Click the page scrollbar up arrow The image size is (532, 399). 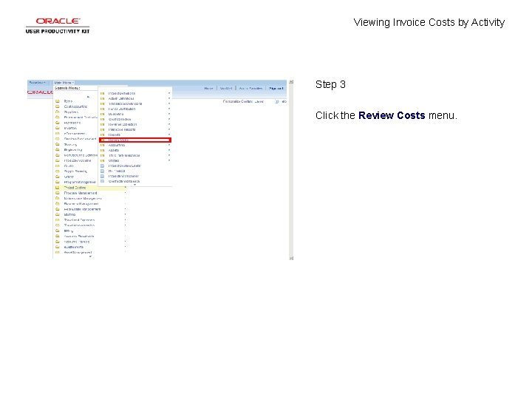click(x=291, y=82)
